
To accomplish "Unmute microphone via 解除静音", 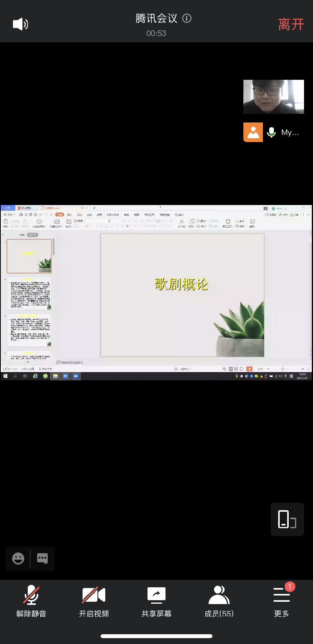I will pos(31,601).
